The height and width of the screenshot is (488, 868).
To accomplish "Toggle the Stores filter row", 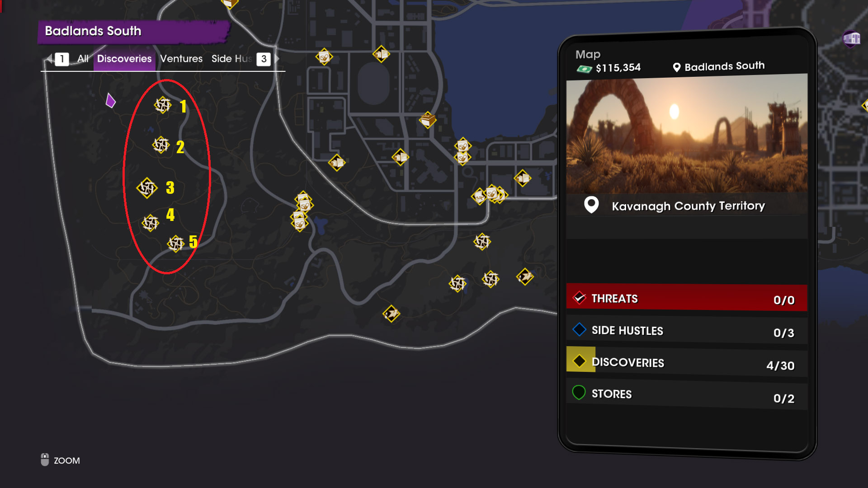I will click(x=686, y=394).
